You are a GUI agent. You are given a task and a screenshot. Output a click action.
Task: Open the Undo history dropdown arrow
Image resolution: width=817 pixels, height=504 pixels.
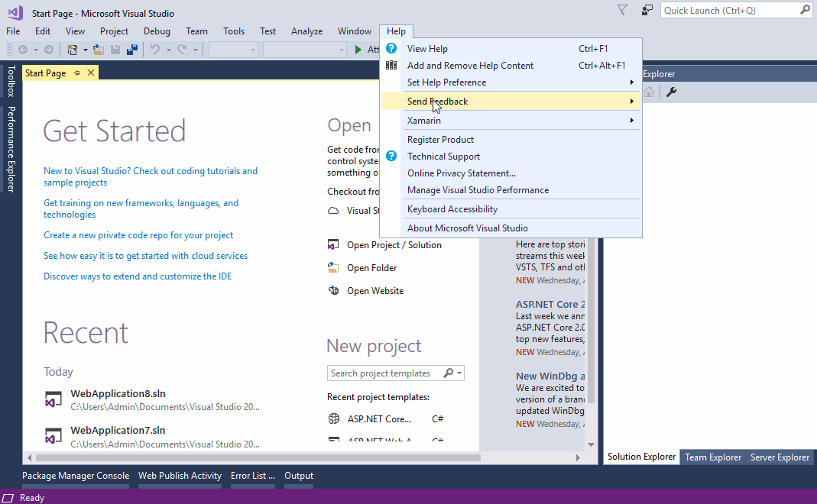coord(168,50)
